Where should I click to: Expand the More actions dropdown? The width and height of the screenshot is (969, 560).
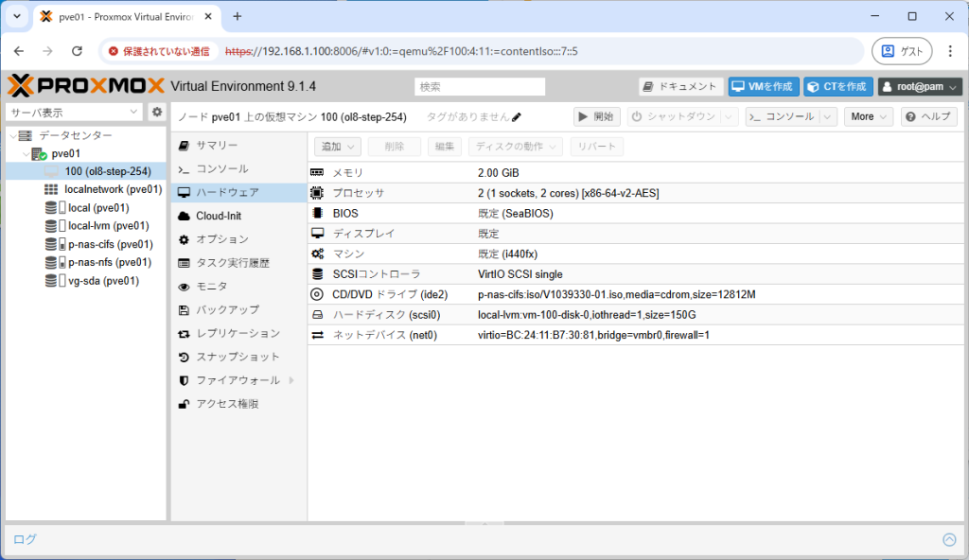(869, 116)
